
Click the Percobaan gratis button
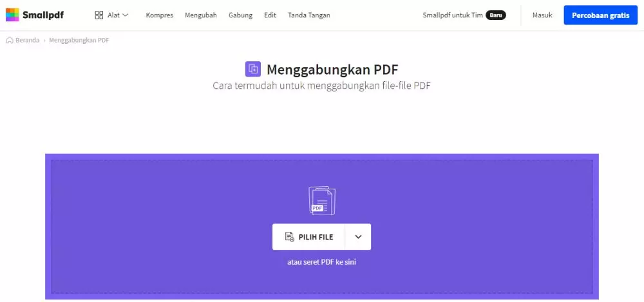coord(600,15)
